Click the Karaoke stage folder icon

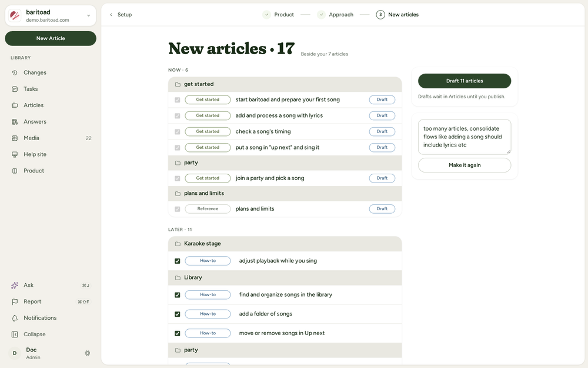[178, 244]
